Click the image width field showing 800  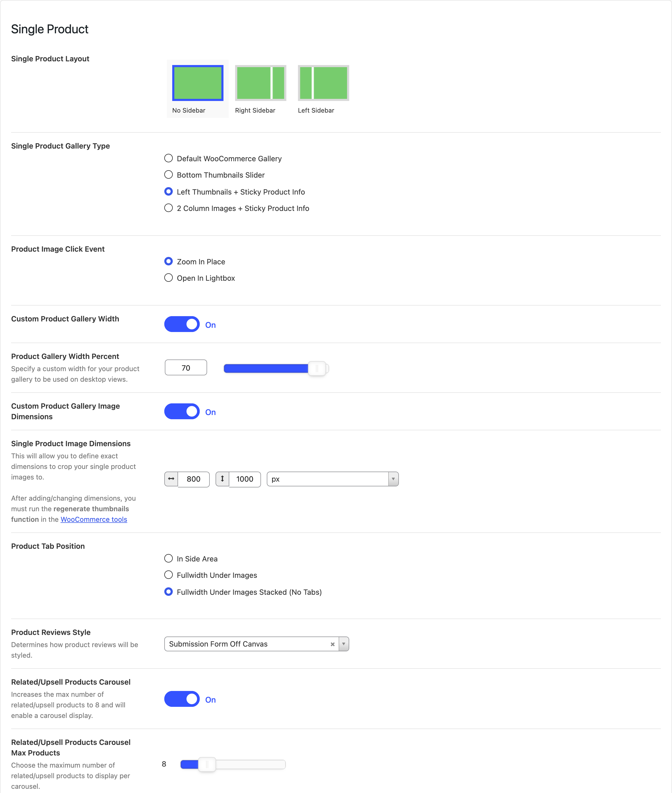click(194, 479)
